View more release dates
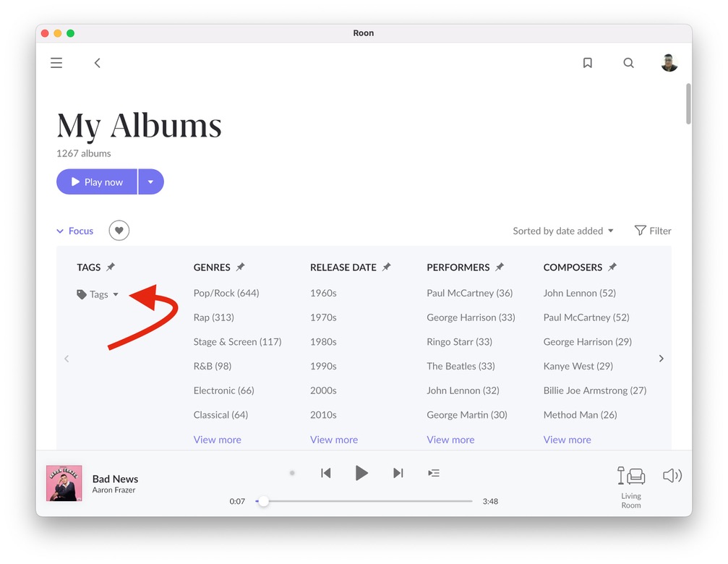The image size is (728, 564). (334, 440)
